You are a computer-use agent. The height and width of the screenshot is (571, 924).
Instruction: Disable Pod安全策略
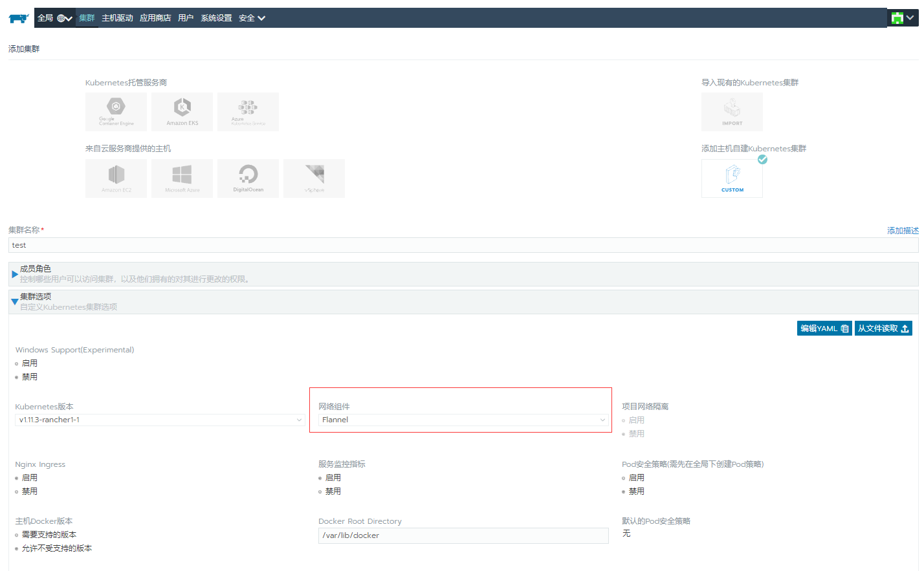[624, 491]
